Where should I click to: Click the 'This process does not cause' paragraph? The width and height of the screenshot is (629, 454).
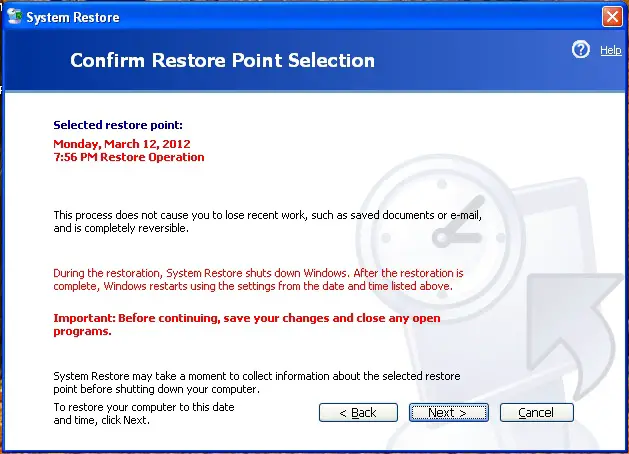pyautogui.click(x=268, y=221)
